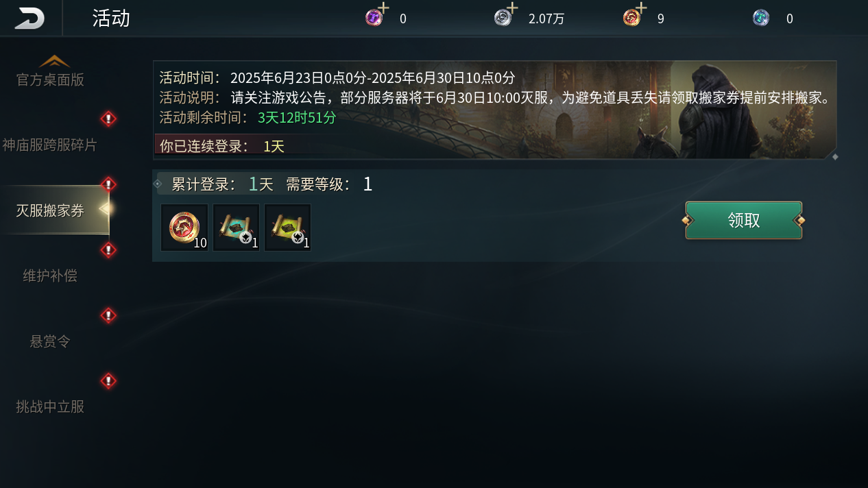Click red alert badge above 维护补偿

point(108,250)
